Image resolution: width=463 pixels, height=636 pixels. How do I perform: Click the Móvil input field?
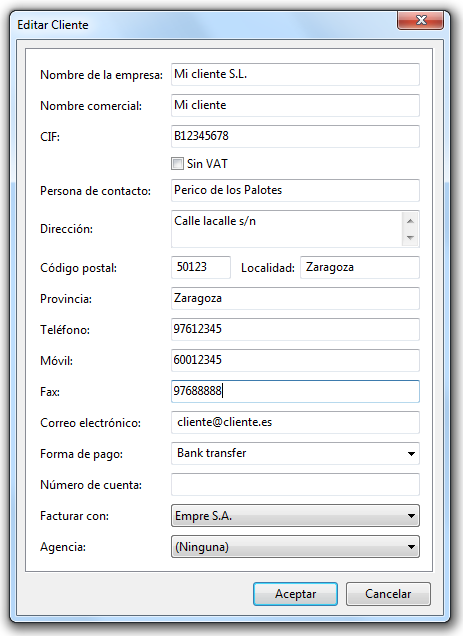click(x=295, y=360)
